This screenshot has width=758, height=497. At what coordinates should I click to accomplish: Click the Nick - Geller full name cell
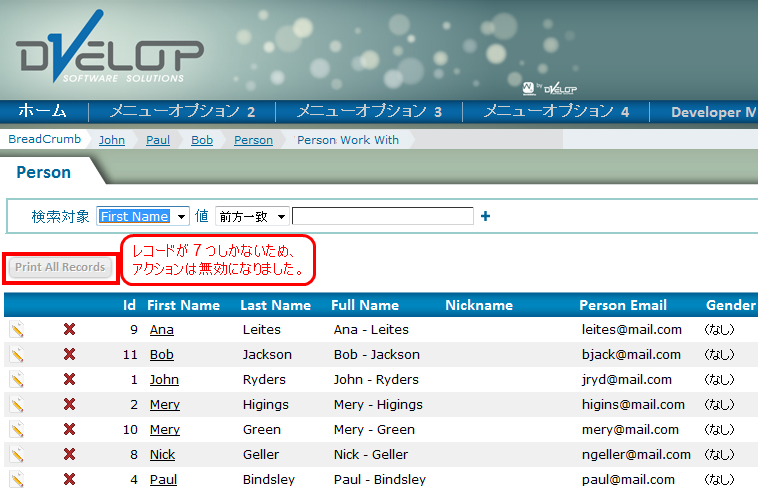pos(371,454)
